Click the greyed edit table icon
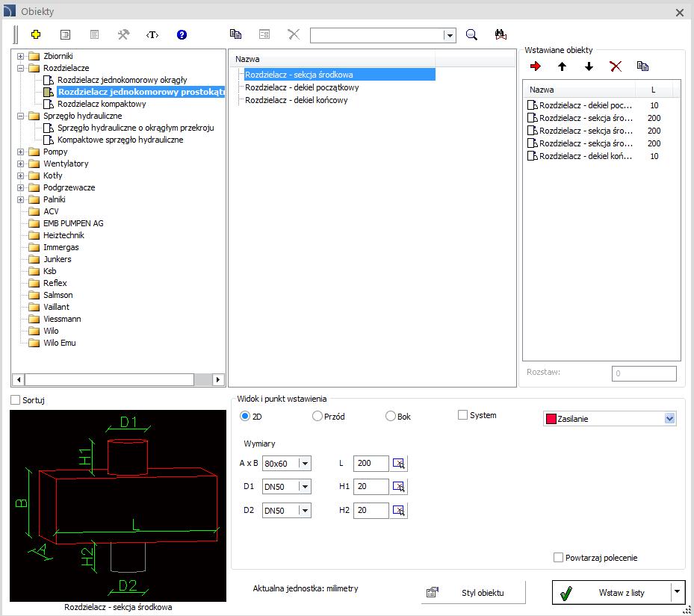The height and width of the screenshot is (616, 694). coord(264,34)
